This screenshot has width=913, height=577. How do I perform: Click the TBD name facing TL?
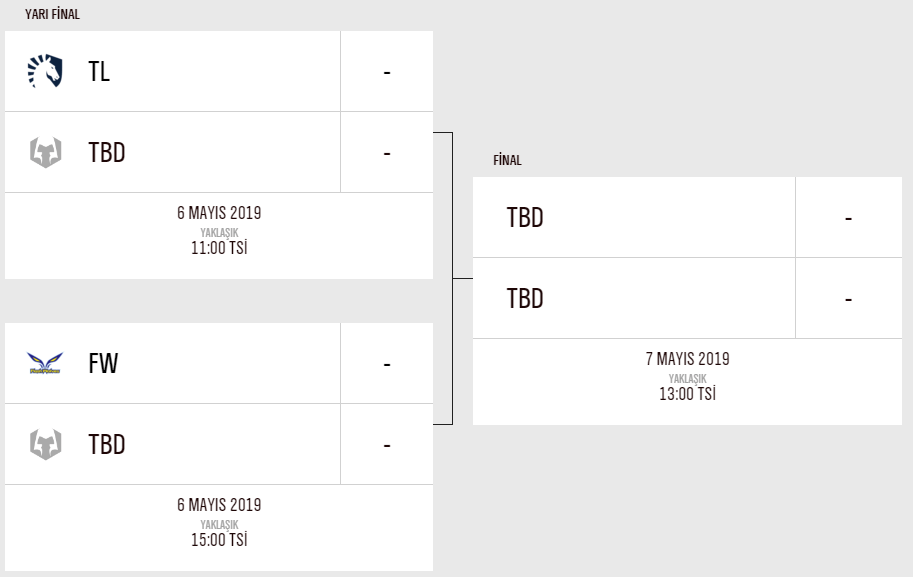(107, 153)
